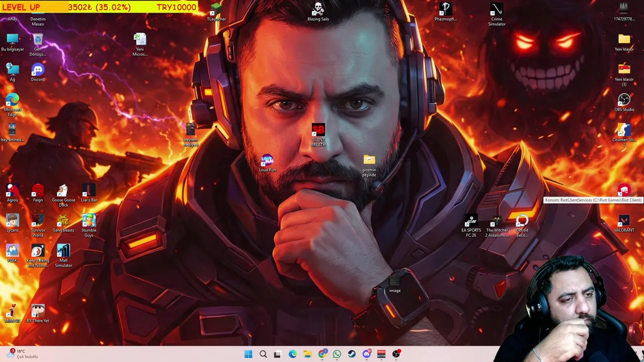Open the gizemin peşinde folder

point(369,166)
